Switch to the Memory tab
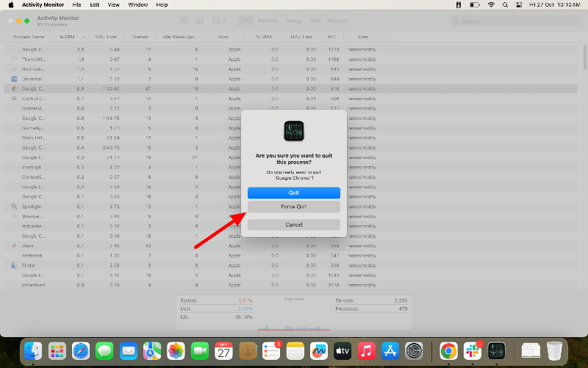 click(x=268, y=21)
